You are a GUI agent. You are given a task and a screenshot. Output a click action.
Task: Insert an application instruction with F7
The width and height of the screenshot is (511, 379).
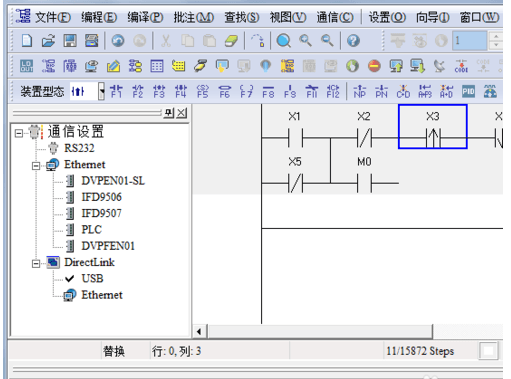[x=246, y=91]
